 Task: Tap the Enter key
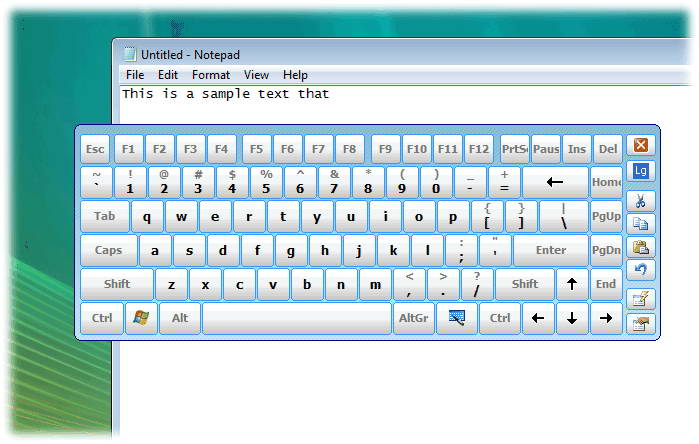tap(551, 250)
